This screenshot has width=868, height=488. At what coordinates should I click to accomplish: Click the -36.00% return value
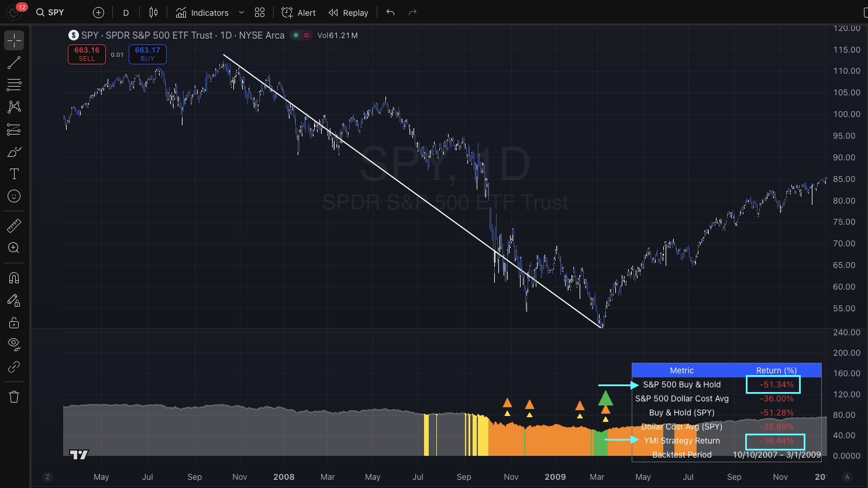776,398
